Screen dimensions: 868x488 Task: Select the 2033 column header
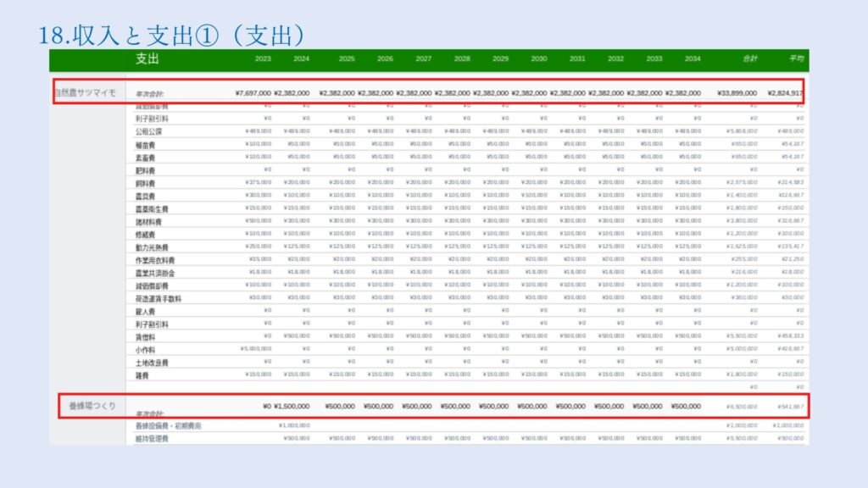click(x=654, y=58)
